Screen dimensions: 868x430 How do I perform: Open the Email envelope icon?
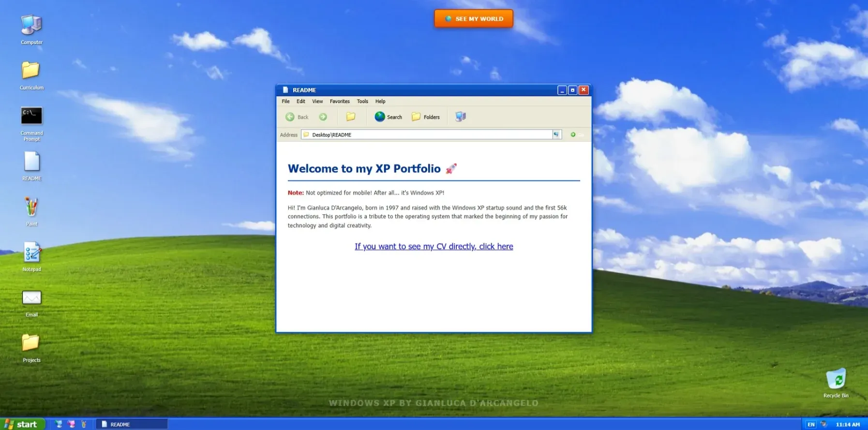(31, 302)
